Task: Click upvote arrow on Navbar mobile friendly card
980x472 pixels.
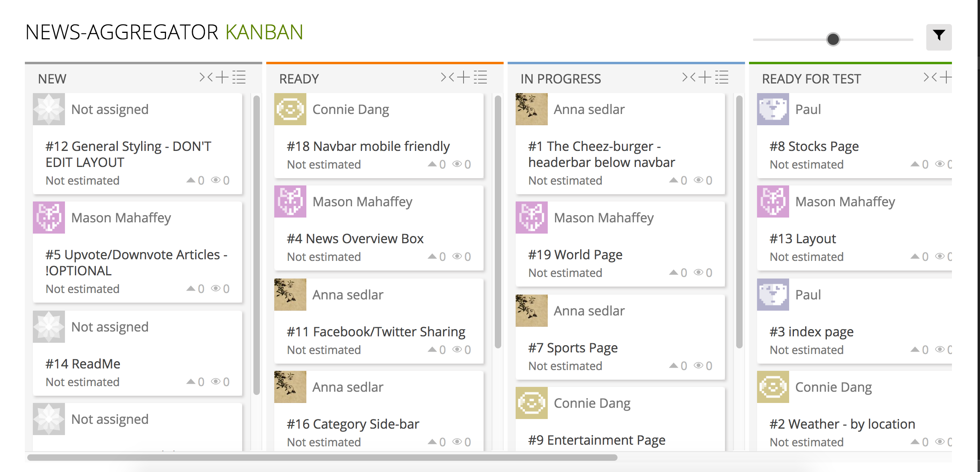Action: click(432, 164)
